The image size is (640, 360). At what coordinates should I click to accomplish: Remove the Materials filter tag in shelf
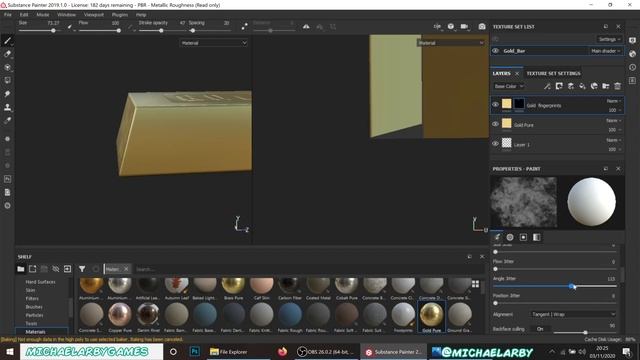126,269
